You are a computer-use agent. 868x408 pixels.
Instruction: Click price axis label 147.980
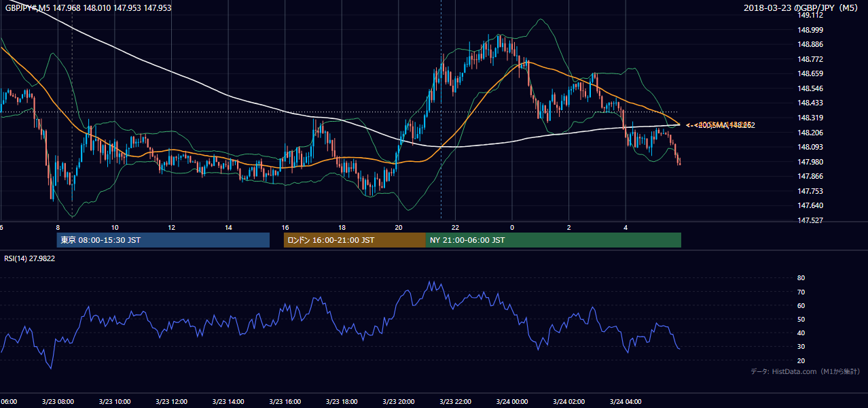(810, 162)
